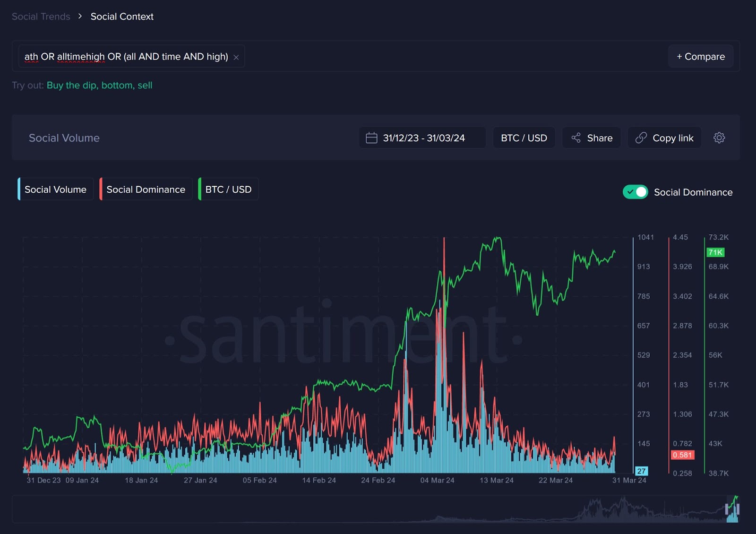Click the breadcrumb chevron separator
Screen dimensions: 756x534
tap(80, 16)
